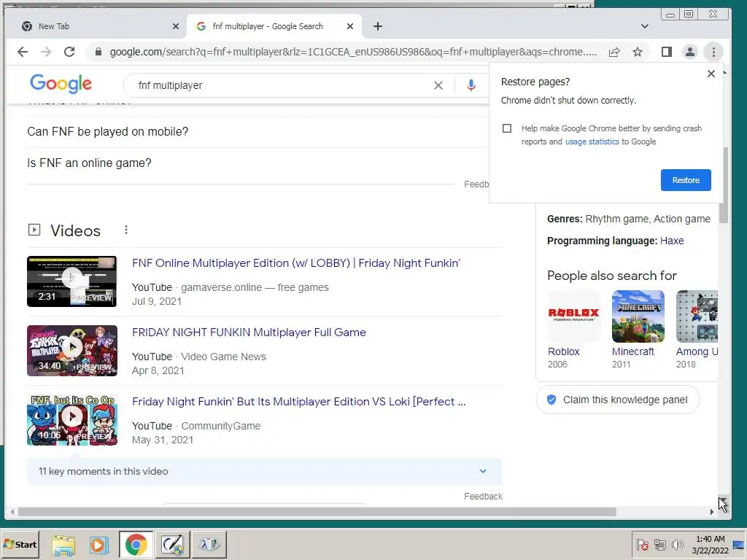Click the horizontal scrollbar left arrow

pos(12,512)
